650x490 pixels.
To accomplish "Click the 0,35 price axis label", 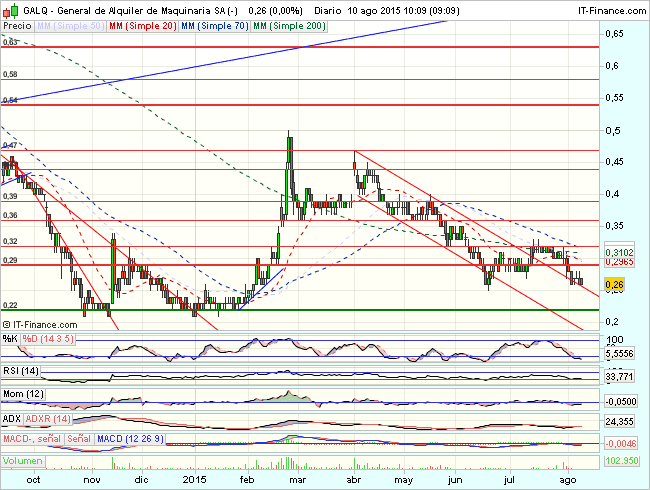I will (x=614, y=226).
